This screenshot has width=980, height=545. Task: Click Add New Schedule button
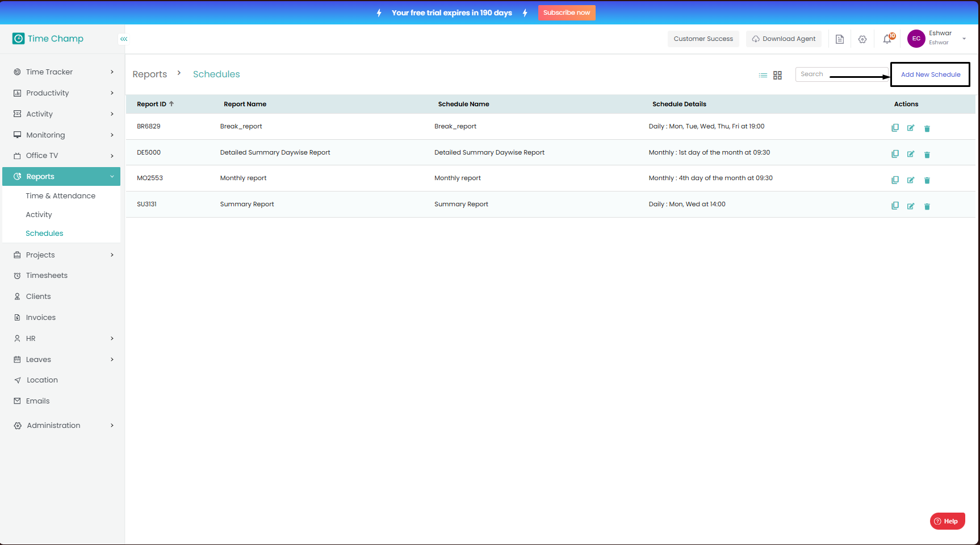click(x=930, y=74)
